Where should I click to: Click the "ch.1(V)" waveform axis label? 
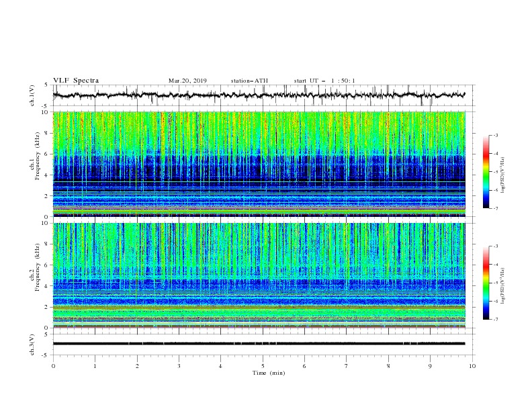pyautogui.click(x=32, y=95)
